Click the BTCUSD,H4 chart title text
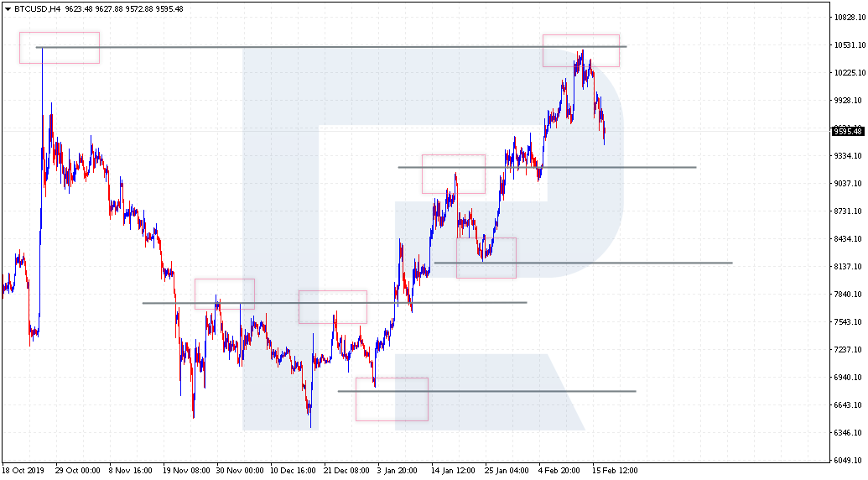 point(37,9)
